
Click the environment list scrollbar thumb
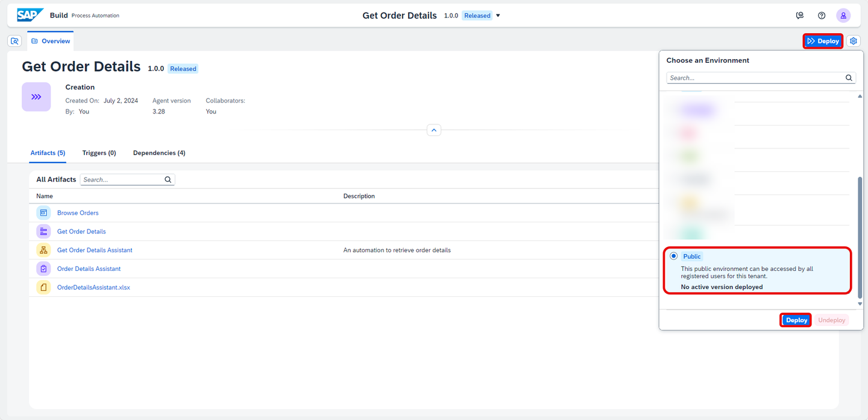tap(860, 237)
